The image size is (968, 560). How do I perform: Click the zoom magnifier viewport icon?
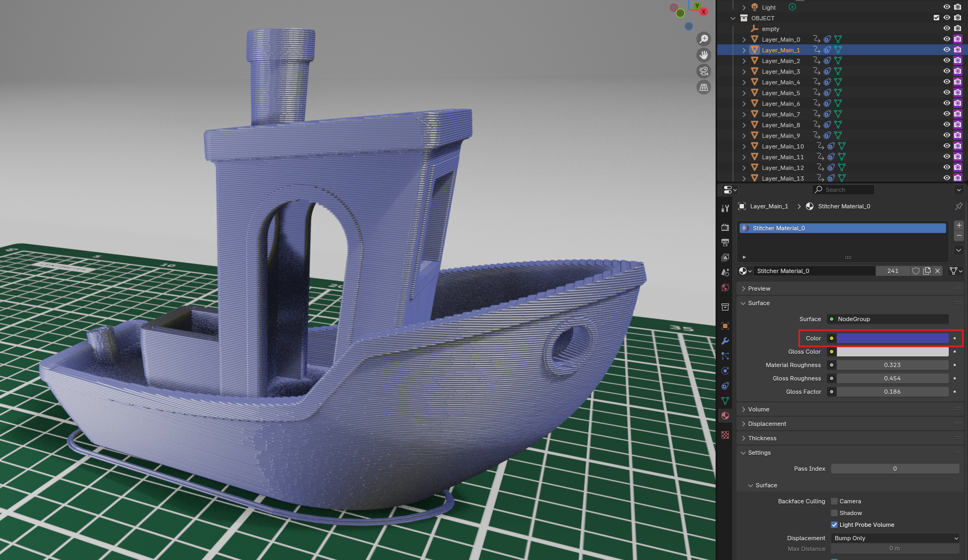704,39
